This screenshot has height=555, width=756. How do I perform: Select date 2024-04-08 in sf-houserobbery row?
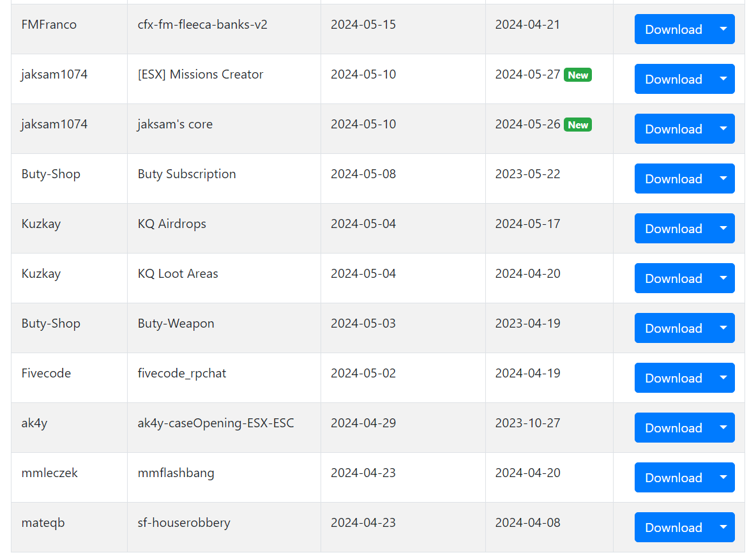point(527,522)
